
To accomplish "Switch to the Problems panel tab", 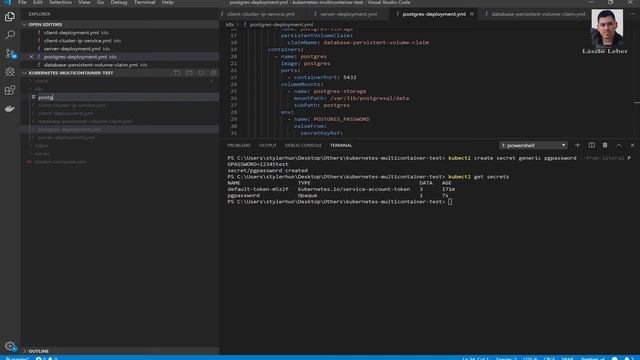I will [x=239, y=145].
